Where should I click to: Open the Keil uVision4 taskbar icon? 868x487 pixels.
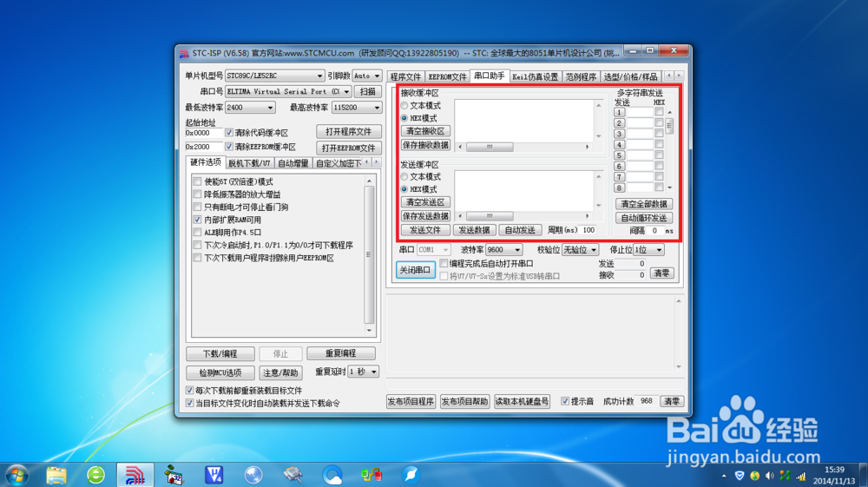[214, 475]
